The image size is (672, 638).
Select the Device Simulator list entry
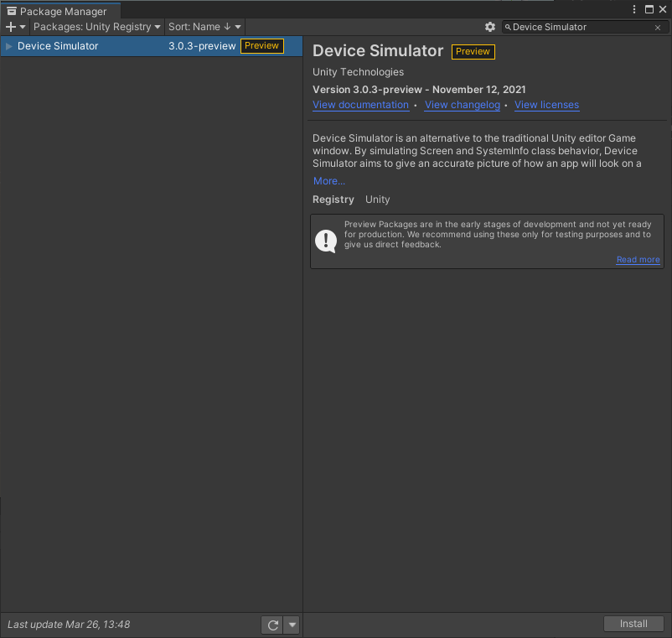click(x=152, y=46)
